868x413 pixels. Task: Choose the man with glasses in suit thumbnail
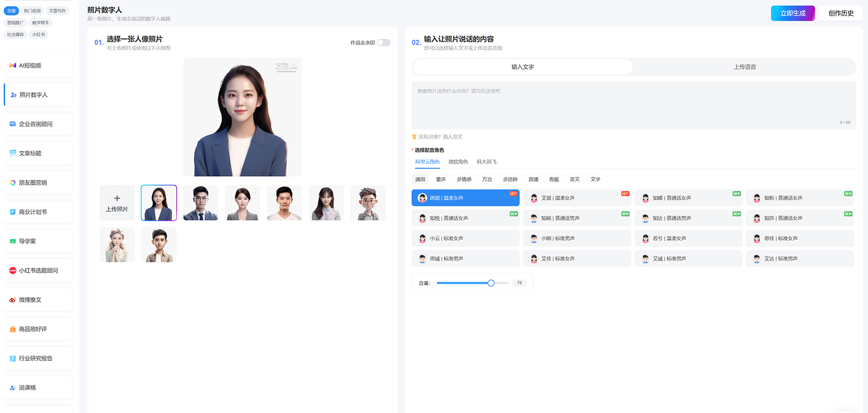[201, 203]
